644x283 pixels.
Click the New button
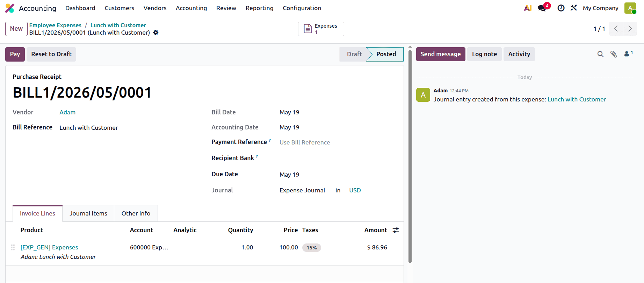click(x=16, y=29)
